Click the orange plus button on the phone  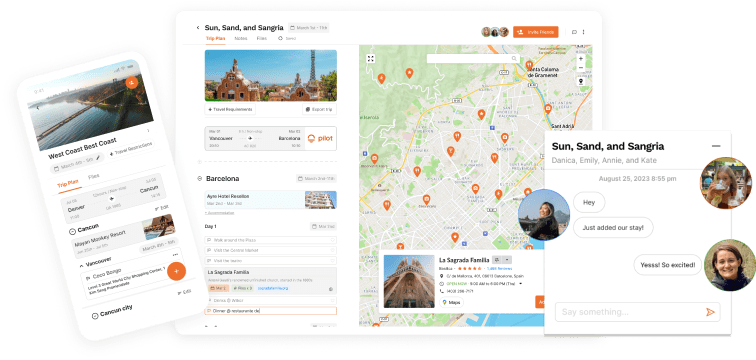(176, 271)
